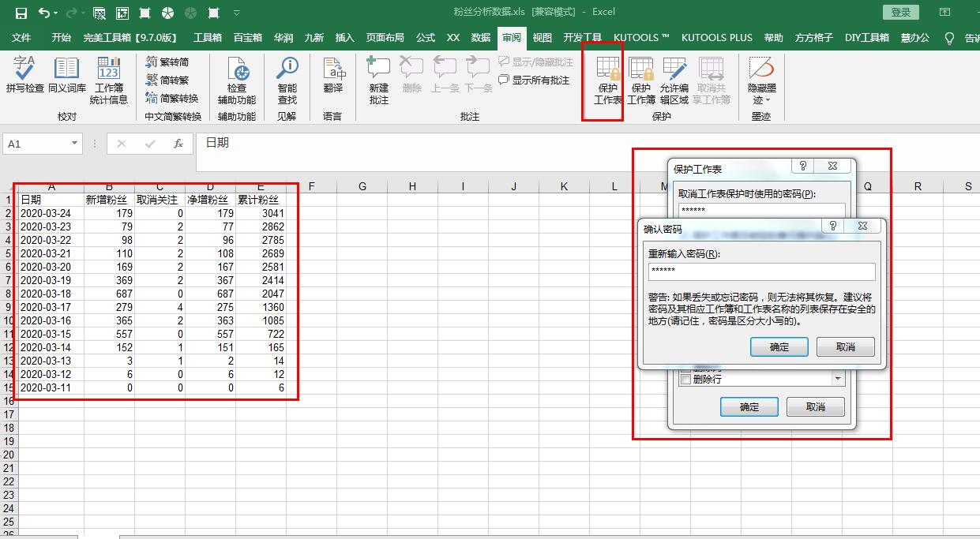
Task: Click the 重新输入密码 password field
Action: [762, 271]
